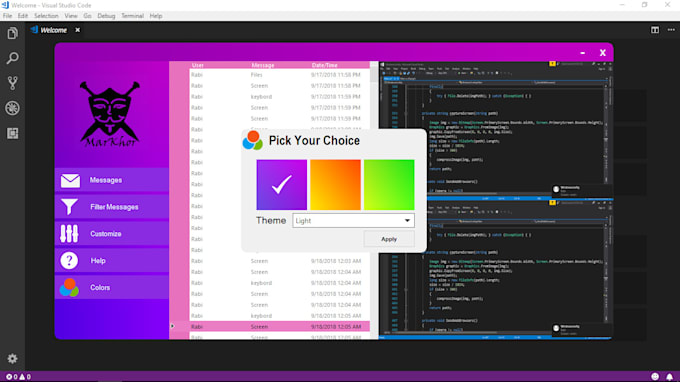Screen dimensions: 680x382
Task: Open the Explorer files icon in activity bar
Action: coord(13,33)
